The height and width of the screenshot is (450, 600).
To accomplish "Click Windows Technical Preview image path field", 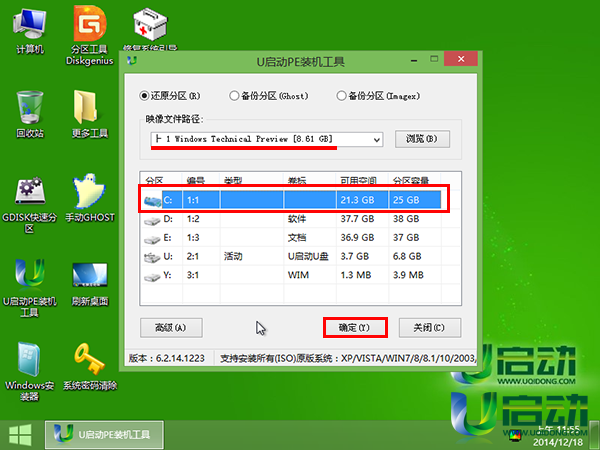I will (267, 139).
